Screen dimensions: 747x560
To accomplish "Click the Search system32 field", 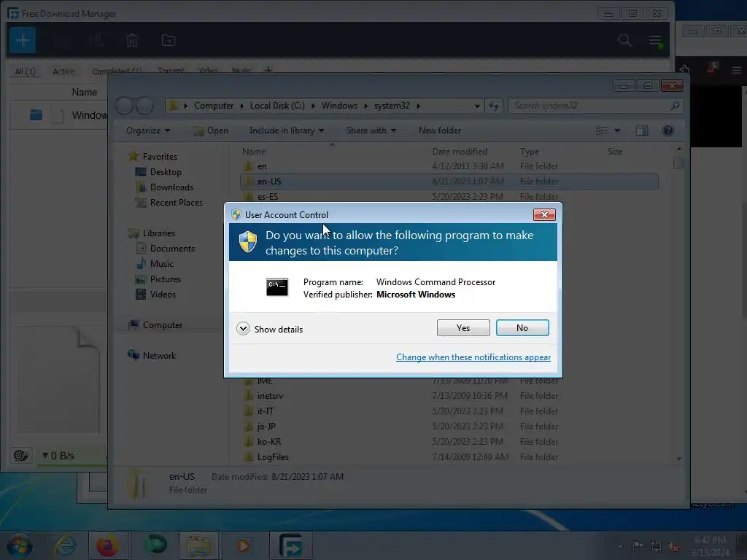I will 595,106.
